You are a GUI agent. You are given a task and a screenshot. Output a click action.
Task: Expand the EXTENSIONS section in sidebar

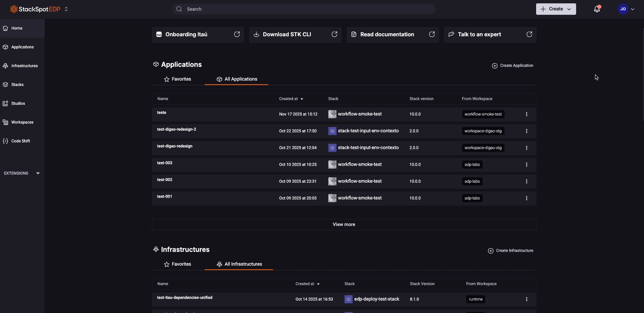click(x=38, y=173)
